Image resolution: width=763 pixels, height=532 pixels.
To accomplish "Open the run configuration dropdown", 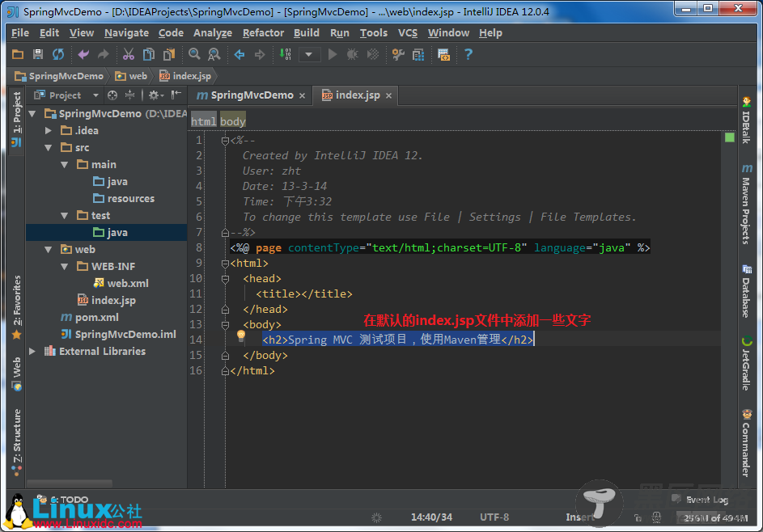I will pos(308,54).
